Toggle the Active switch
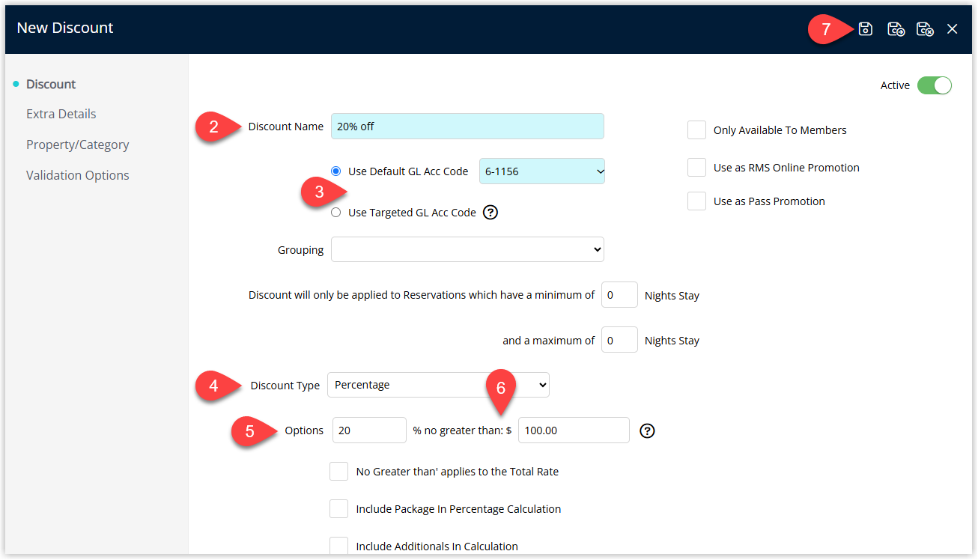 [934, 85]
